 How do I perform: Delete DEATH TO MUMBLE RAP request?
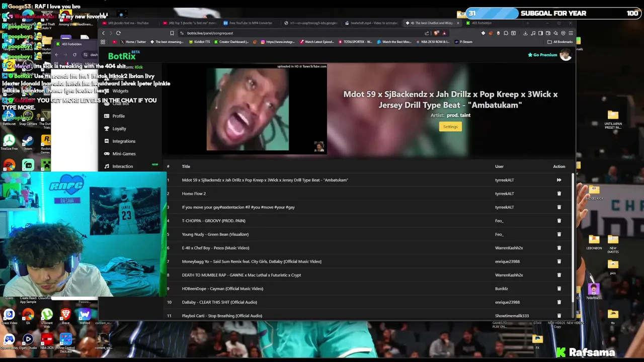pos(559,275)
